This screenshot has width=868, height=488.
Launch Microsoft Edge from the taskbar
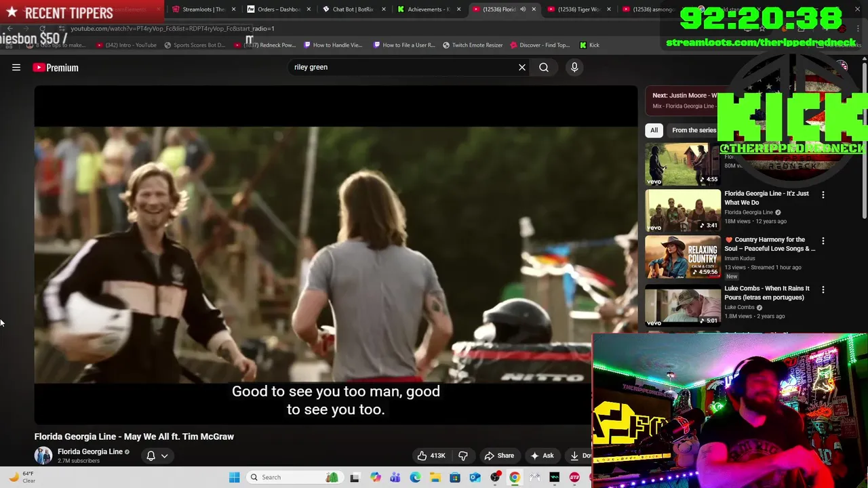415,477
